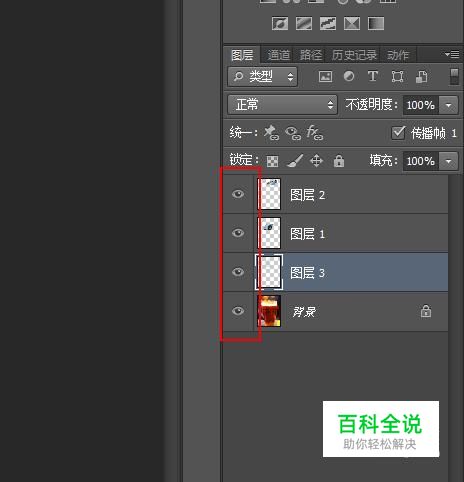Open the 正常 blend mode dropdown

pyautogui.click(x=283, y=105)
